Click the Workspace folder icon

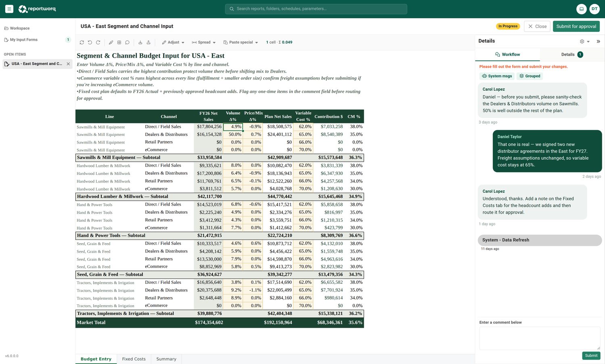point(6,28)
